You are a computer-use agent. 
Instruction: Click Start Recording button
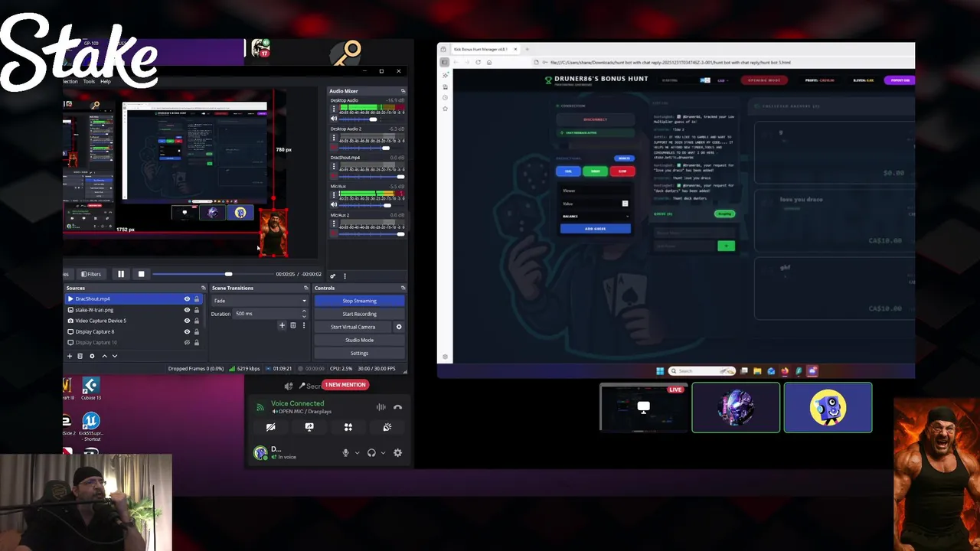[x=359, y=314]
